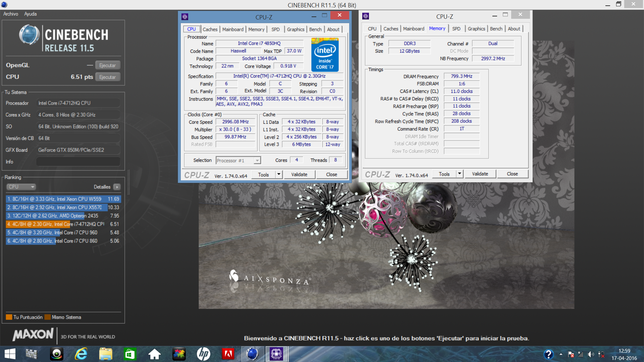644x362 pixels.
Task: Click the Cinebench app icon in title bar
Action: click(x=4, y=5)
